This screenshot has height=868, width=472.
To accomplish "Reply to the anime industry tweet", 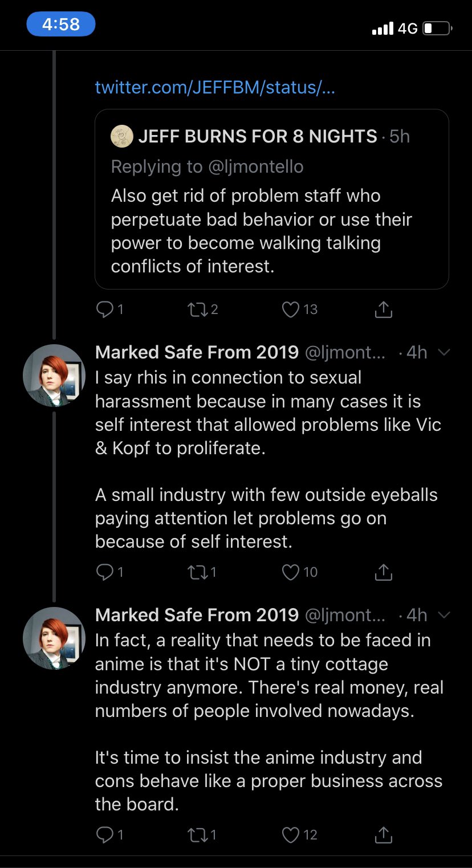I will 105,835.
